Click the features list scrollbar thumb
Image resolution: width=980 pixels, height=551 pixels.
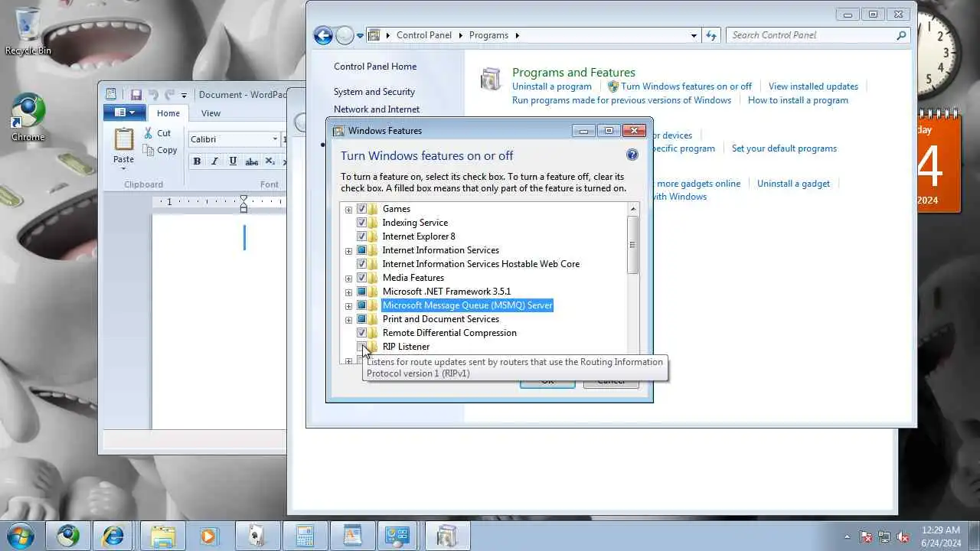(x=632, y=244)
